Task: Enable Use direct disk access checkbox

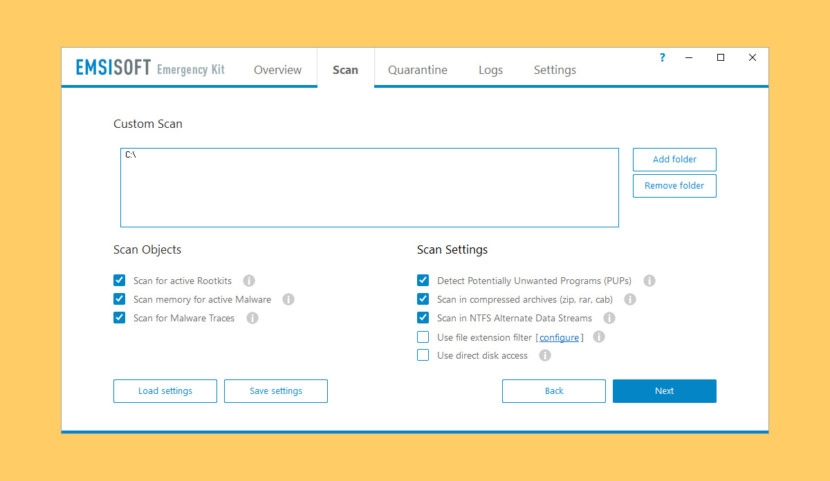Action: [x=423, y=355]
